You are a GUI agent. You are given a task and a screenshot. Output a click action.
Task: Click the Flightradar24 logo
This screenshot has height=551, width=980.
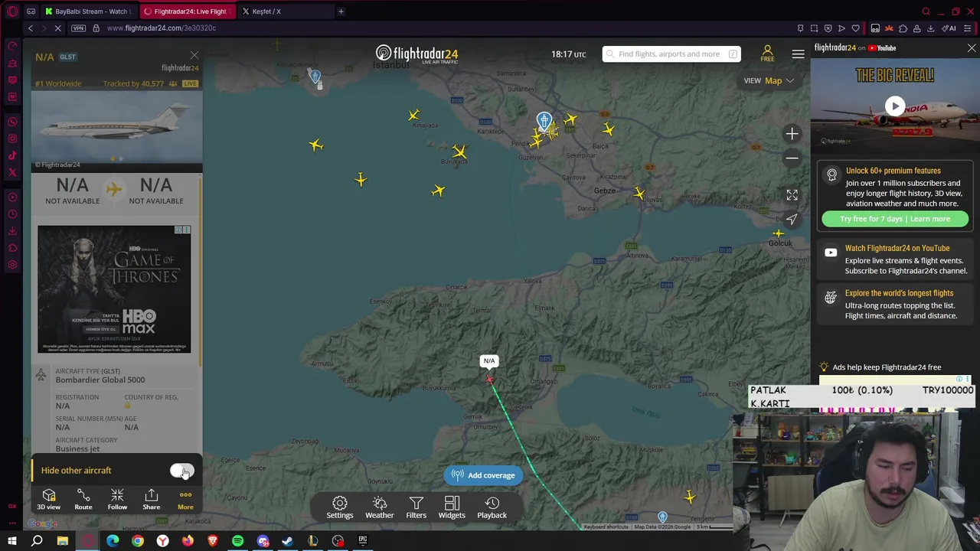pyautogui.click(x=416, y=54)
